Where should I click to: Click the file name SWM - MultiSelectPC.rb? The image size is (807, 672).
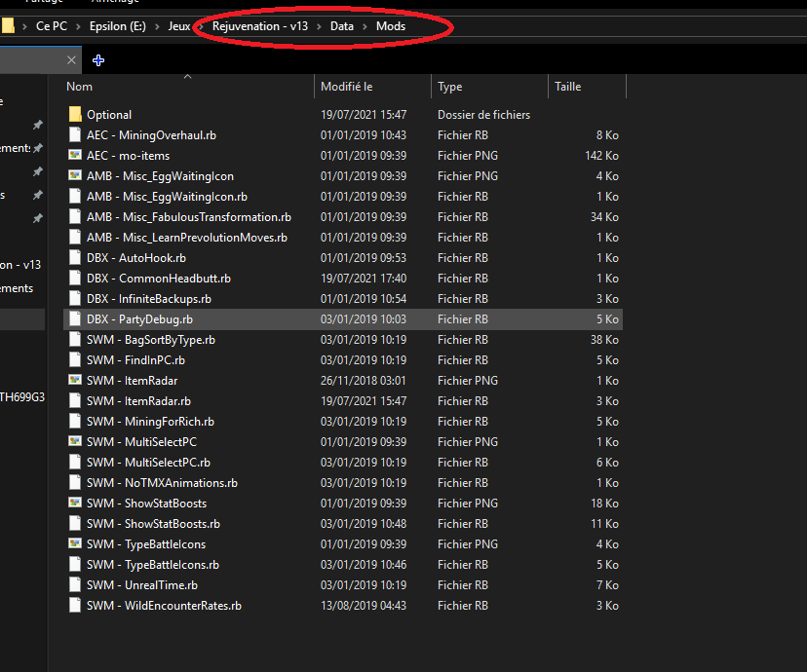pos(148,463)
